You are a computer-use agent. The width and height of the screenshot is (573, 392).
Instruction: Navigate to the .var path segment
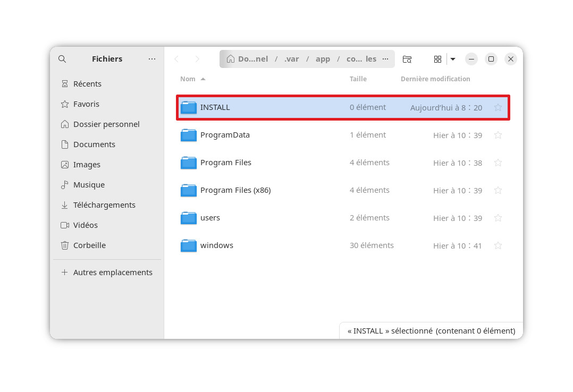[291, 59]
